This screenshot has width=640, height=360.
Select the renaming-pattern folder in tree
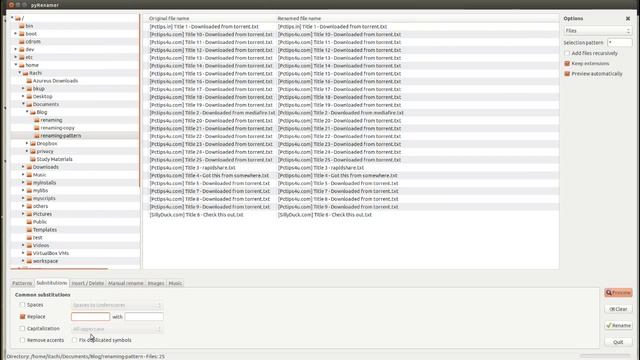coord(61,136)
